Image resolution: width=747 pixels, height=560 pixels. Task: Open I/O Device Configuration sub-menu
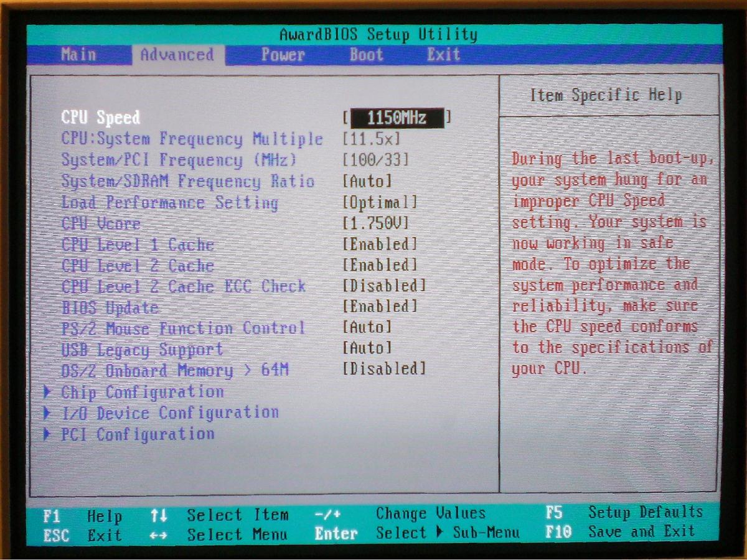pyautogui.click(x=170, y=413)
